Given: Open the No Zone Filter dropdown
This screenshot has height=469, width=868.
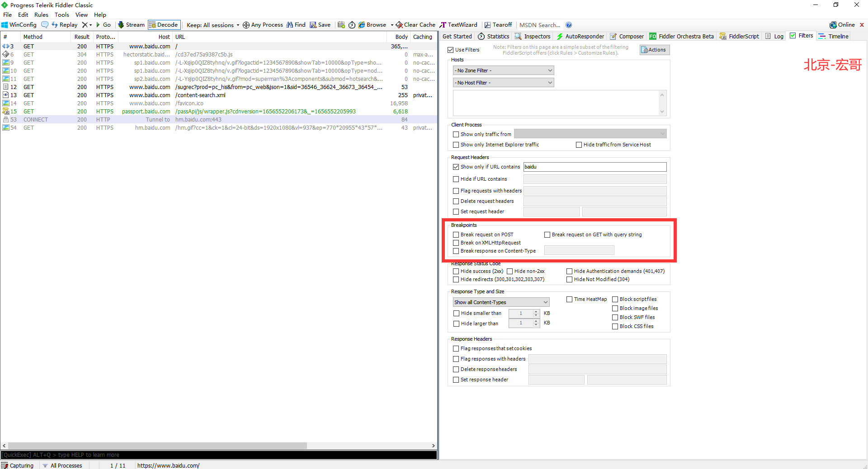Looking at the screenshot, I should pos(503,70).
